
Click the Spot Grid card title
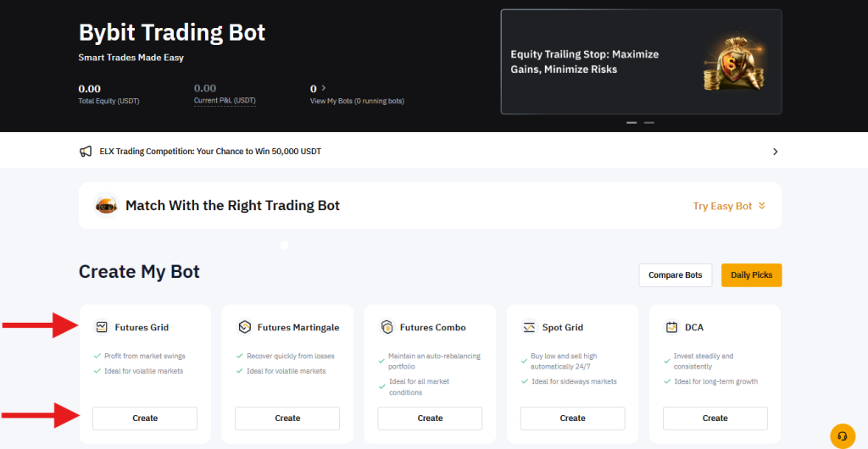pos(563,327)
